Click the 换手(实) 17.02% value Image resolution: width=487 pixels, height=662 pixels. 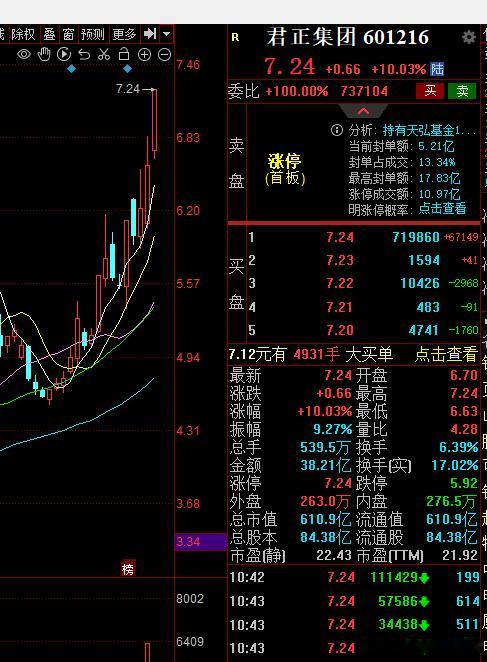pos(454,465)
